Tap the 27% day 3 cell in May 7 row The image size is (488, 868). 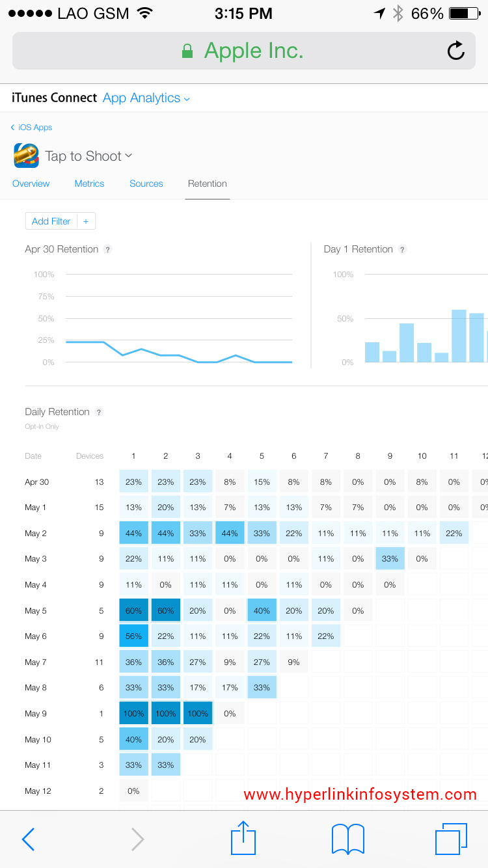(198, 662)
